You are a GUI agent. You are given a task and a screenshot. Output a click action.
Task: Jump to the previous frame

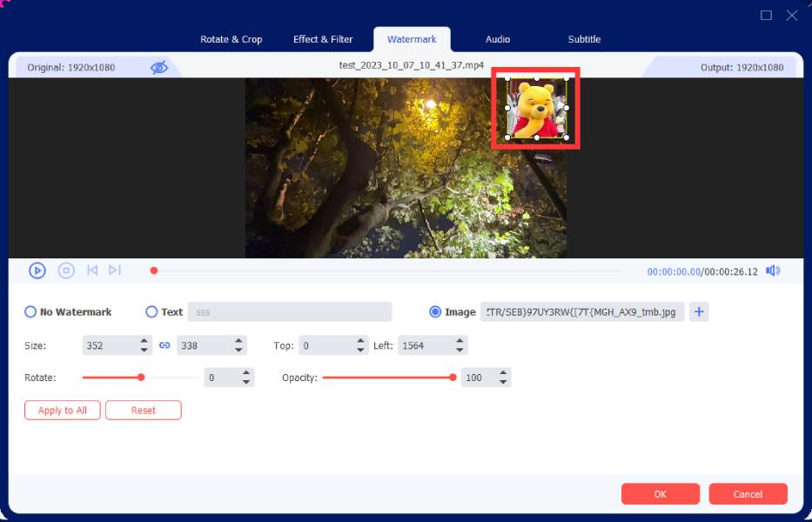[x=92, y=271]
